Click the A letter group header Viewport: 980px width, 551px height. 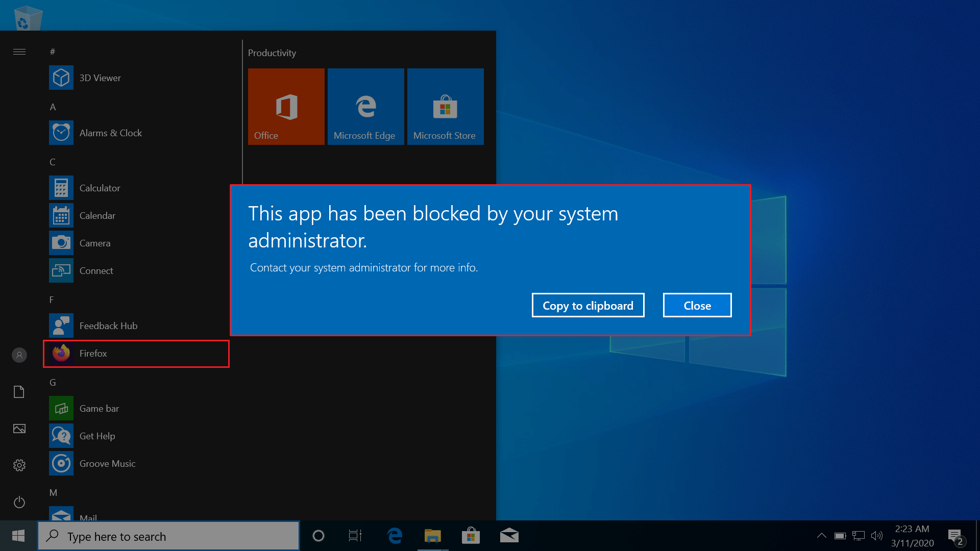coord(53,107)
